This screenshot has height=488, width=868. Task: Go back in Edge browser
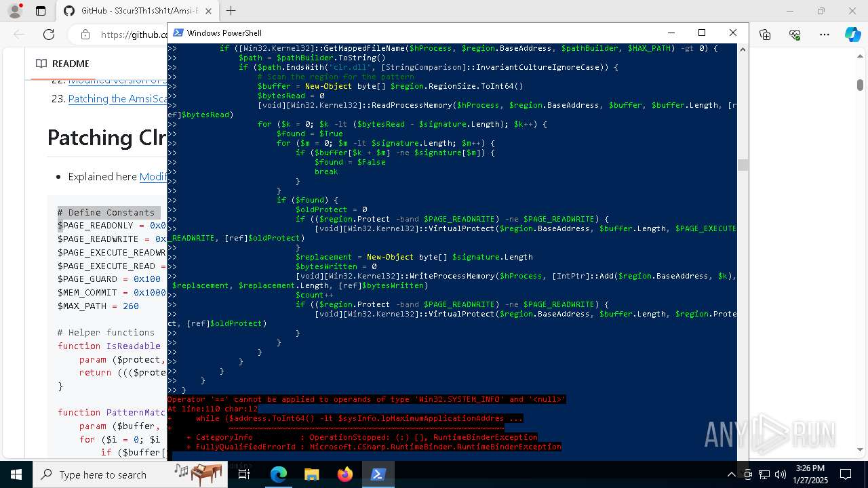[19, 35]
